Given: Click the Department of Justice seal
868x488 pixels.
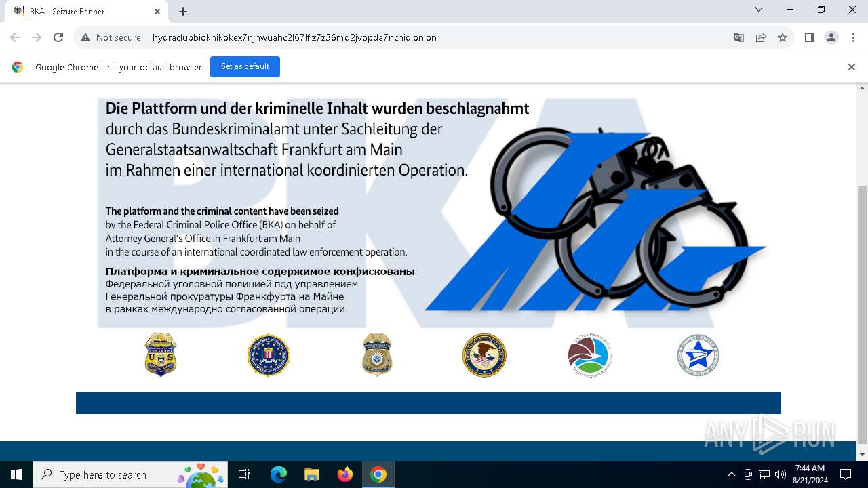Looking at the screenshot, I should [484, 355].
